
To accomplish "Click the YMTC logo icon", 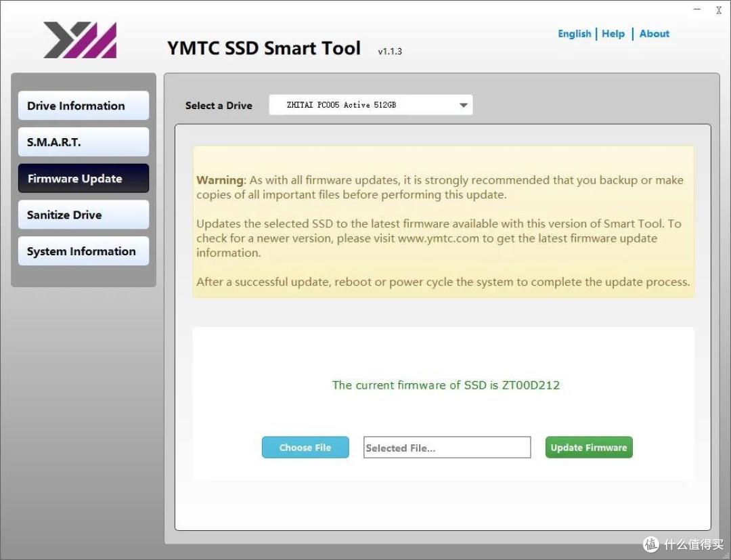I will coord(80,40).
